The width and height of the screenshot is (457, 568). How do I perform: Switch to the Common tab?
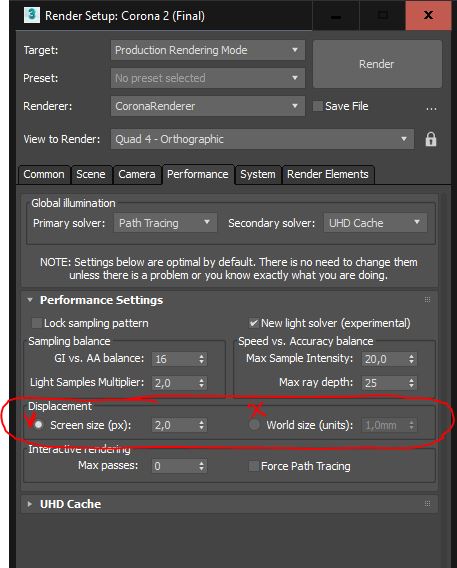(x=44, y=174)
